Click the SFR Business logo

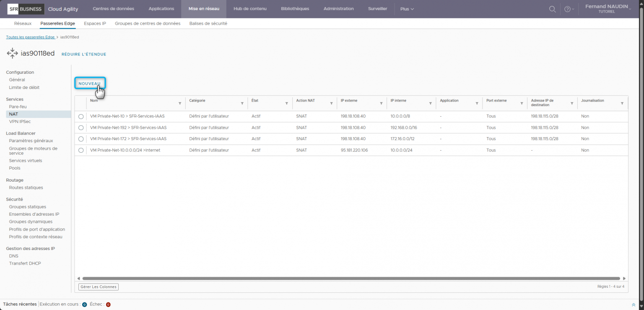25,9
